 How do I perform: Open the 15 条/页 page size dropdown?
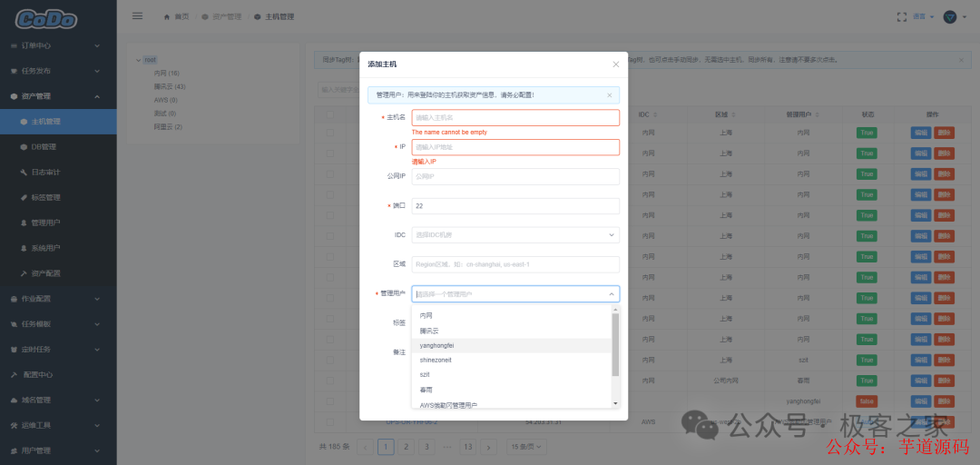(x=526, y=447)
